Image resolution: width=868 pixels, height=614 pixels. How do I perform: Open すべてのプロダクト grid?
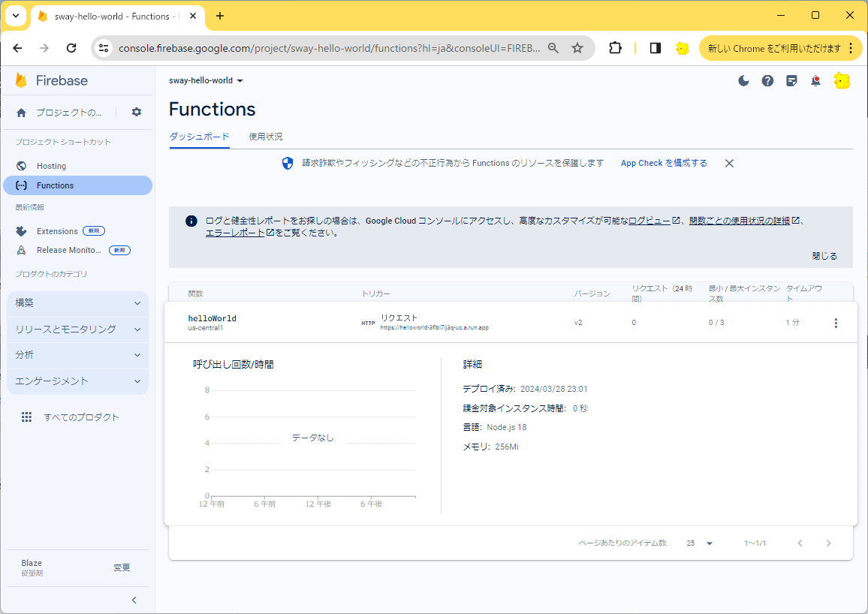click(x=71, y=417)
